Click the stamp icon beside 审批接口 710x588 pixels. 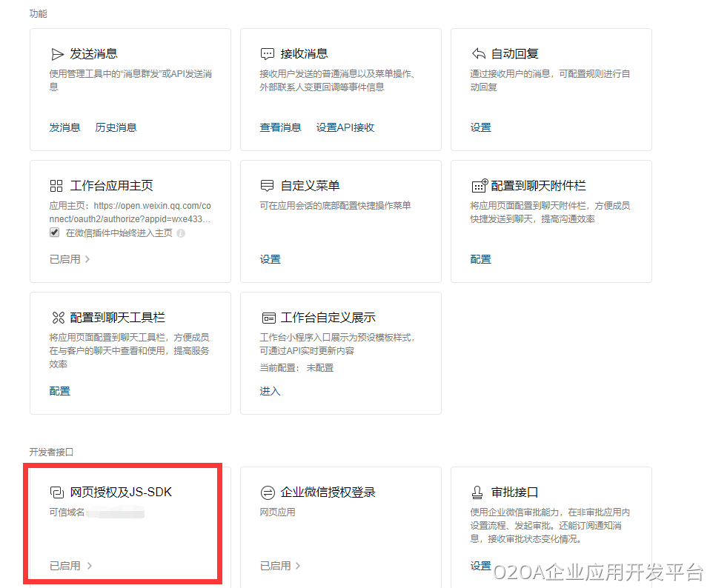coord(478,492)
